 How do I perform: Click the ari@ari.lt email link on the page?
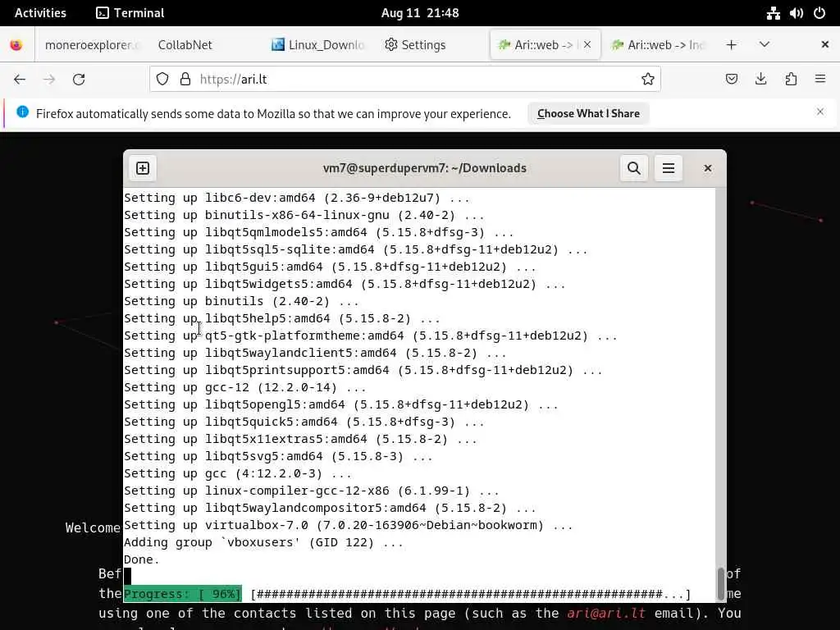pos(606,613)
